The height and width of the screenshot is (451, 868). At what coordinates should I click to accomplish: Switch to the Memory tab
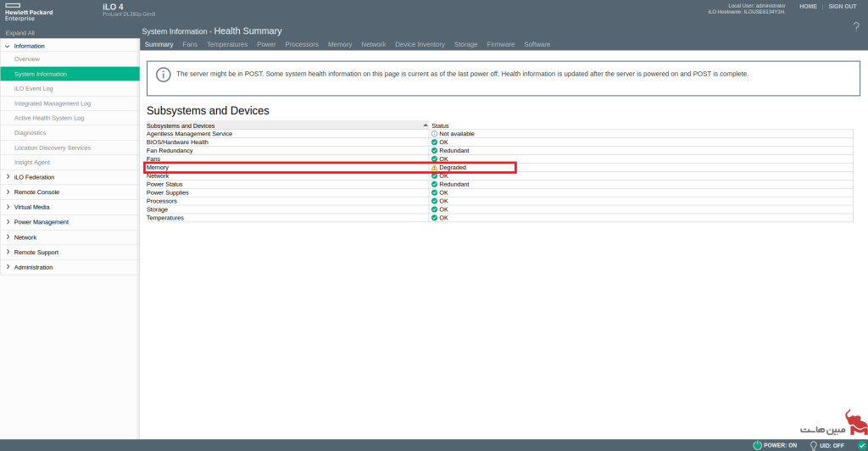point(339,44)
